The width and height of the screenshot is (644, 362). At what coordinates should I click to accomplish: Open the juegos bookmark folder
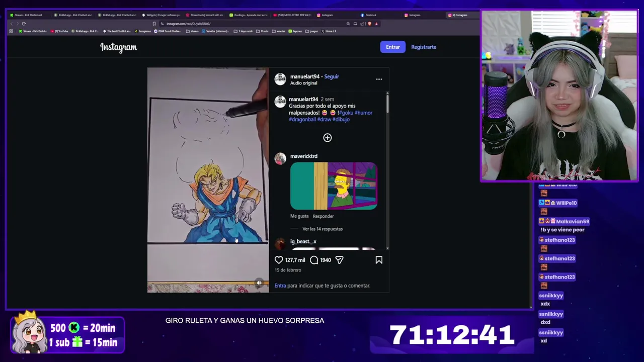click(311, 31)
